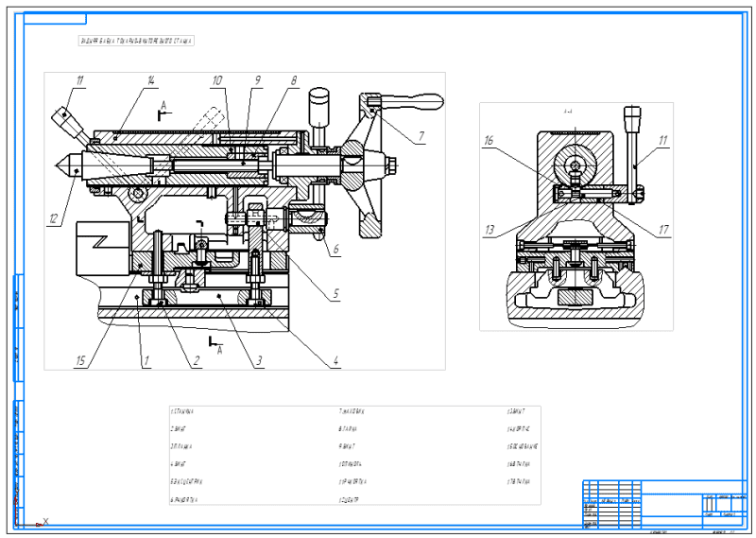Select legend entry numbered 6
Viewport: 756px width, 538px height.
point(183,500)
